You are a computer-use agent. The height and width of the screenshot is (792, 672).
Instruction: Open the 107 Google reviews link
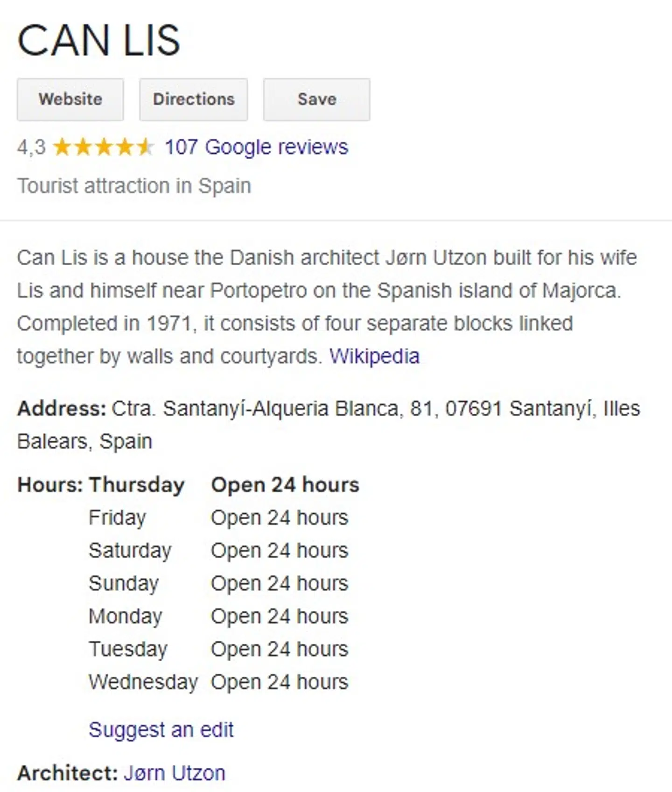[x=257, y=147]
